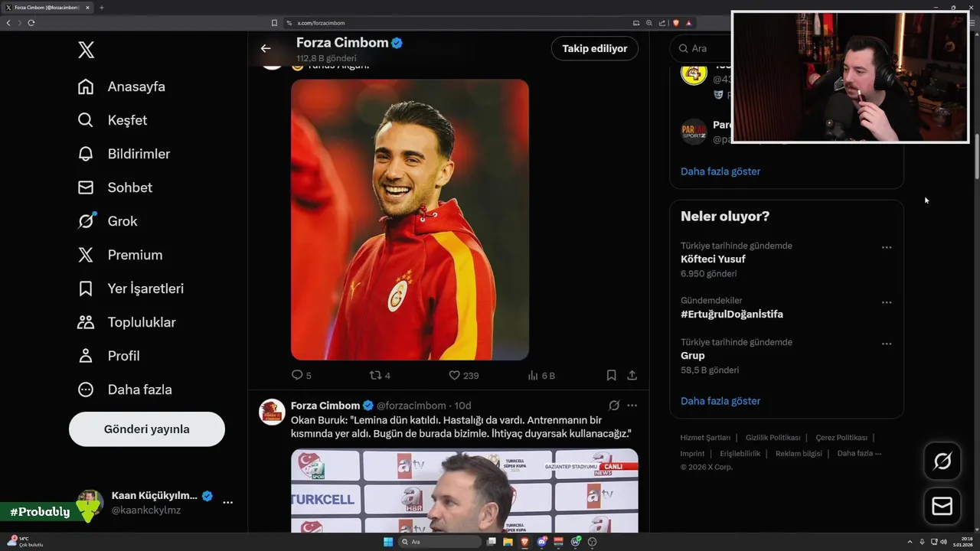Open new browser tab
This screenshot has height=551, width=980.
click(x=102, y=8)
